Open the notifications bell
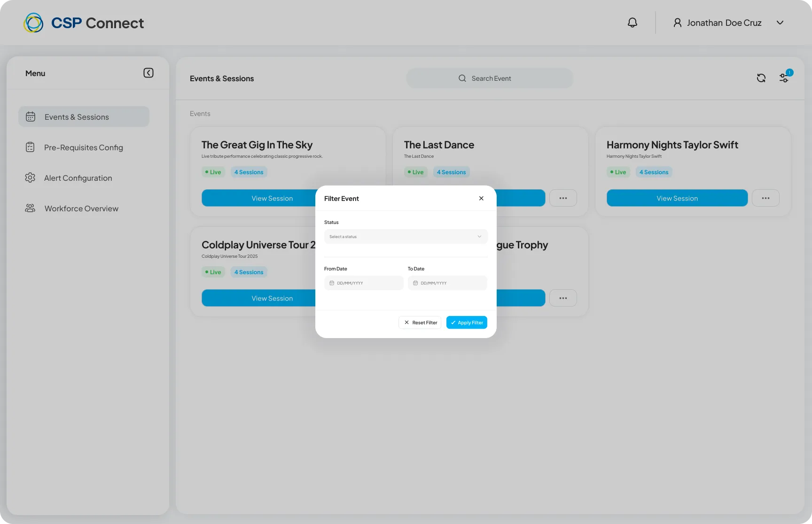Image resolution: width=812 pixels, height=524 pixels. (632, 23)
